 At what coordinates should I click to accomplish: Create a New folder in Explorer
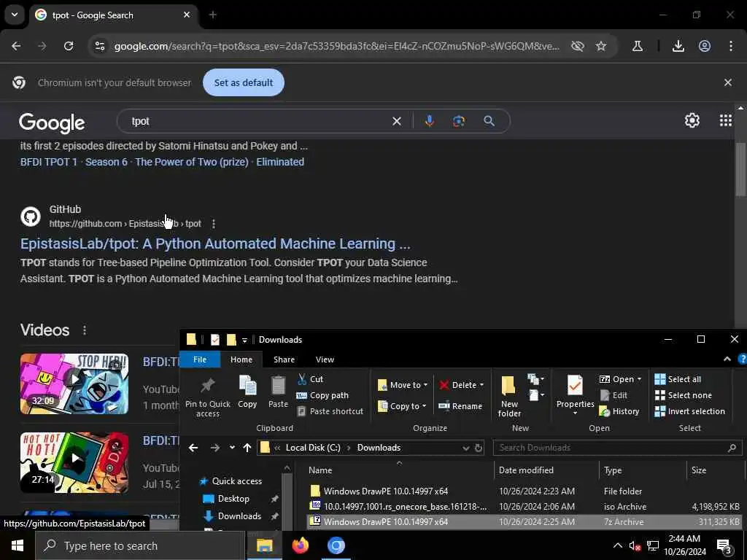click(x=508, y=397)
